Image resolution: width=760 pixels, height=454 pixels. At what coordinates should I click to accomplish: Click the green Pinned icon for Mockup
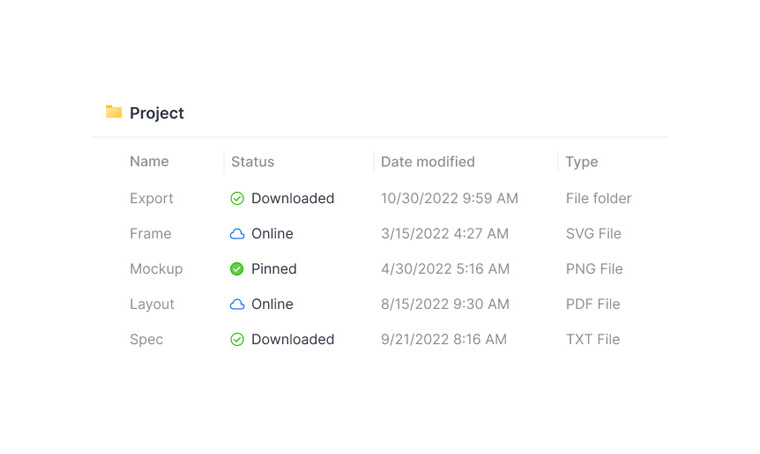coord(237,269)
